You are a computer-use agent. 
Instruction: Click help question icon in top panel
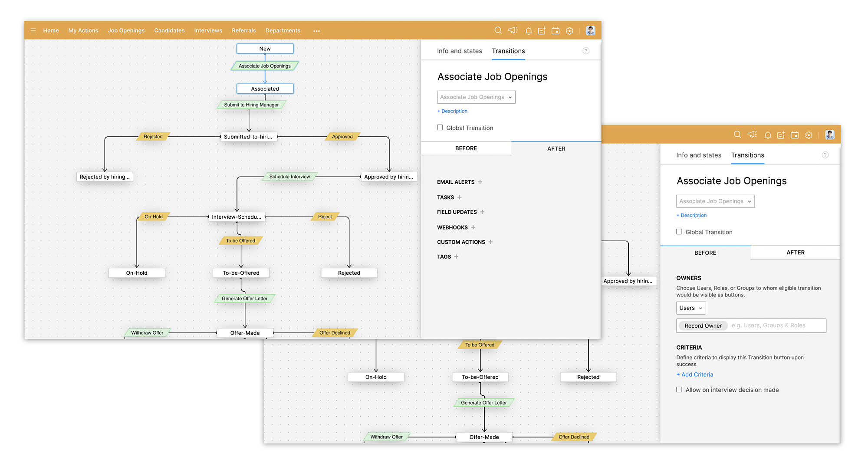coord(586,51)
